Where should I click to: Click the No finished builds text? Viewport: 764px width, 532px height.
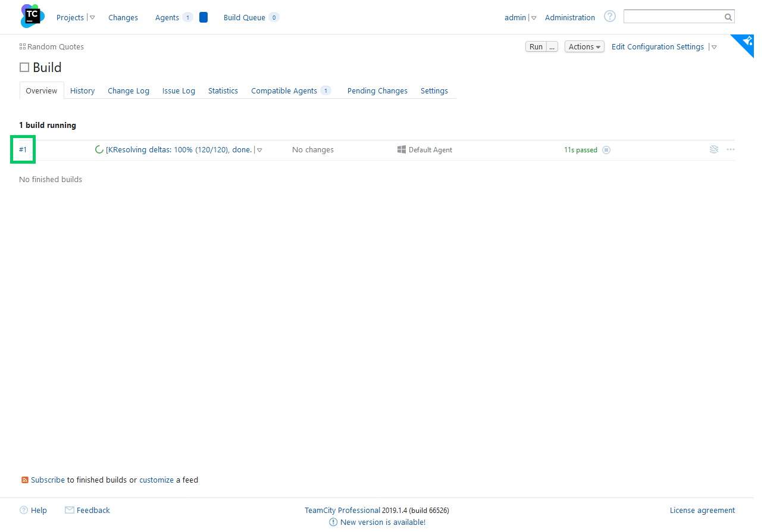(x=51, y=179)
